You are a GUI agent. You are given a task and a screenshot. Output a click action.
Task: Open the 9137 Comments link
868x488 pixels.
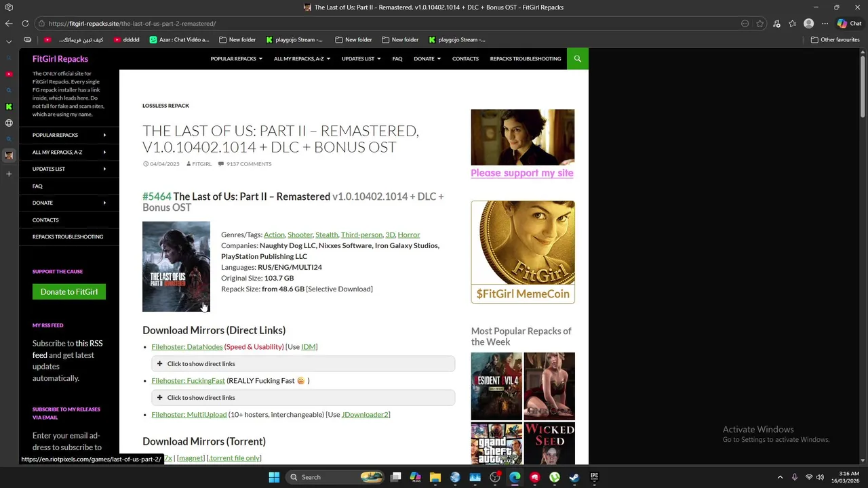[249, 164]
